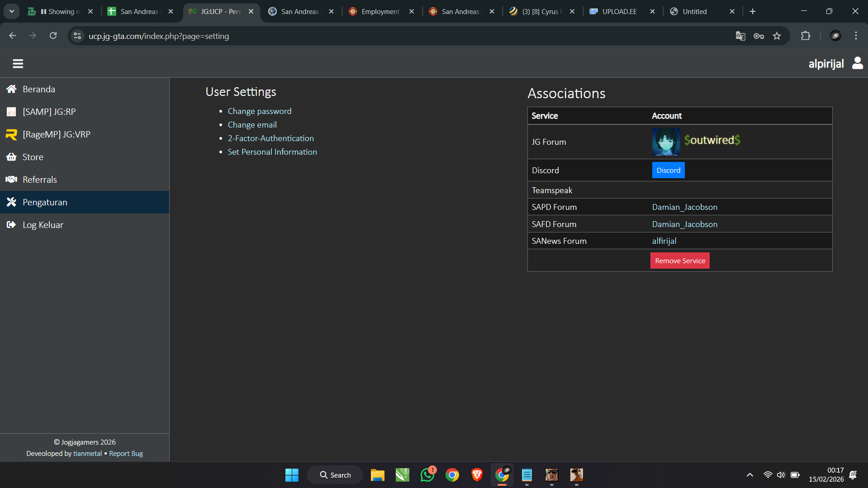Viewport: 868px width, 488px height.
Task: Click the JG Forum avatar thumbnail
Action: click(666, 142)
